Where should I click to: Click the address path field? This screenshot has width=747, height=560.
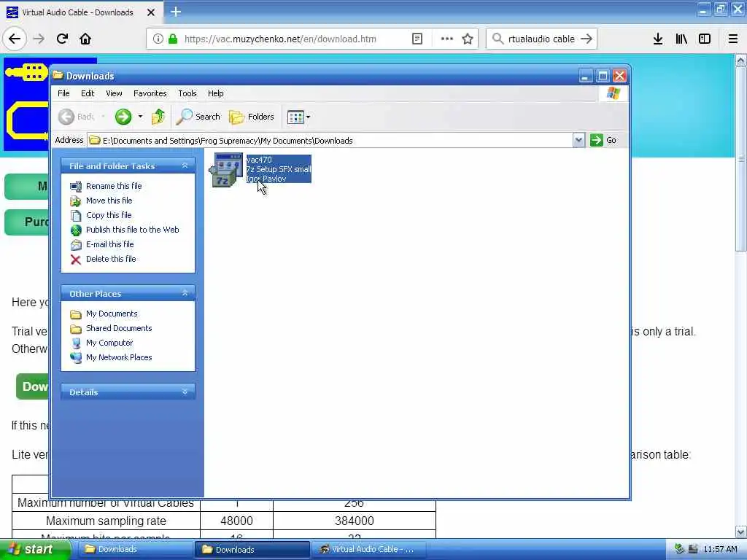click(x=330, y=141)
